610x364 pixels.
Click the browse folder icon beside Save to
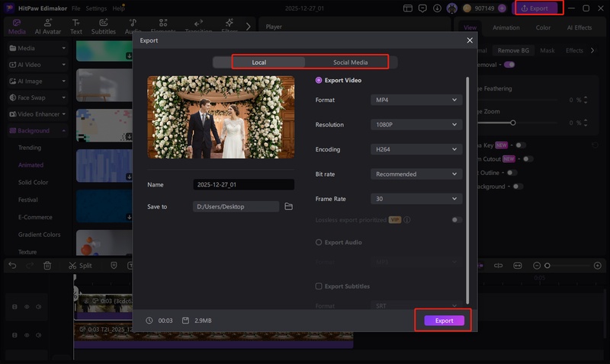click(288, 206)
